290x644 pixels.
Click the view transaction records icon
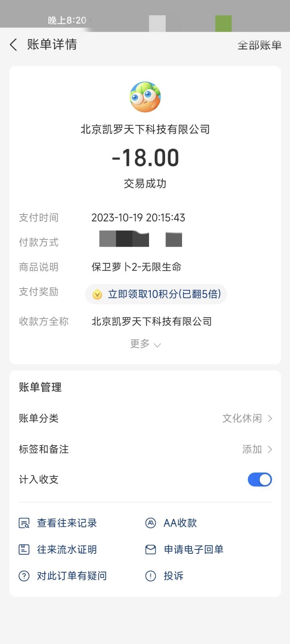(24, 523)
